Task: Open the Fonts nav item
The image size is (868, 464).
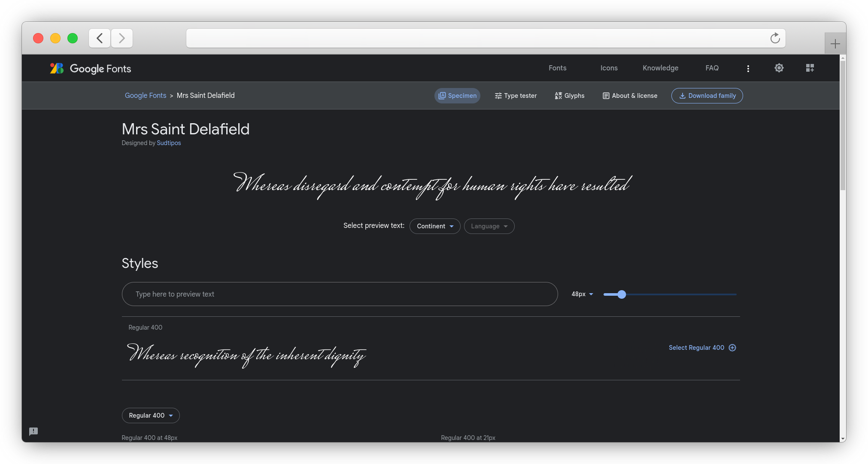Action: click(x=557, y=68)
